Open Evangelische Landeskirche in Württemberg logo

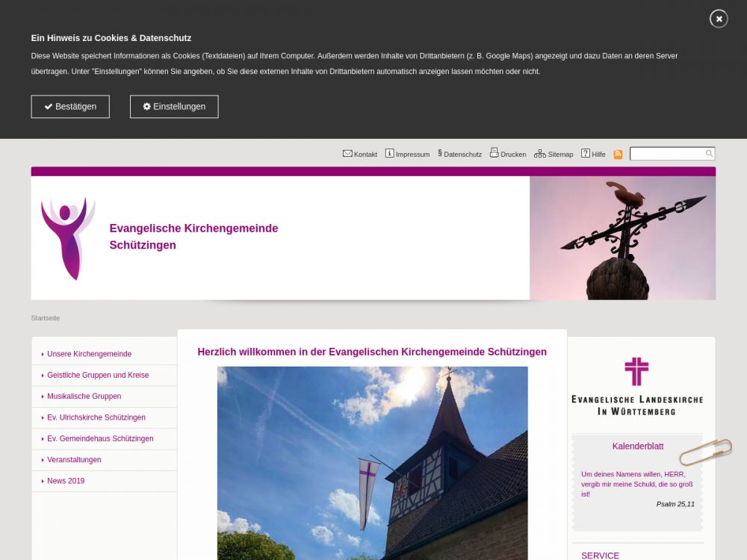tap(636, 386)
